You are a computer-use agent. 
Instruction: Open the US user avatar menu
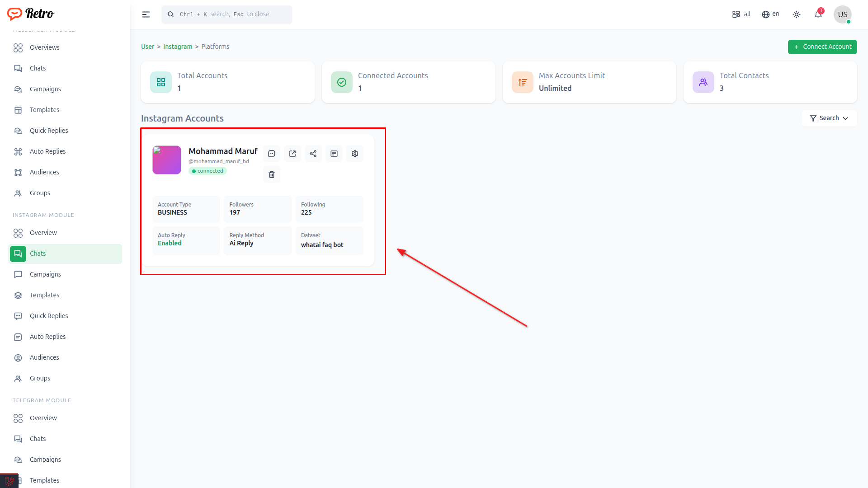tap(842, 14)
